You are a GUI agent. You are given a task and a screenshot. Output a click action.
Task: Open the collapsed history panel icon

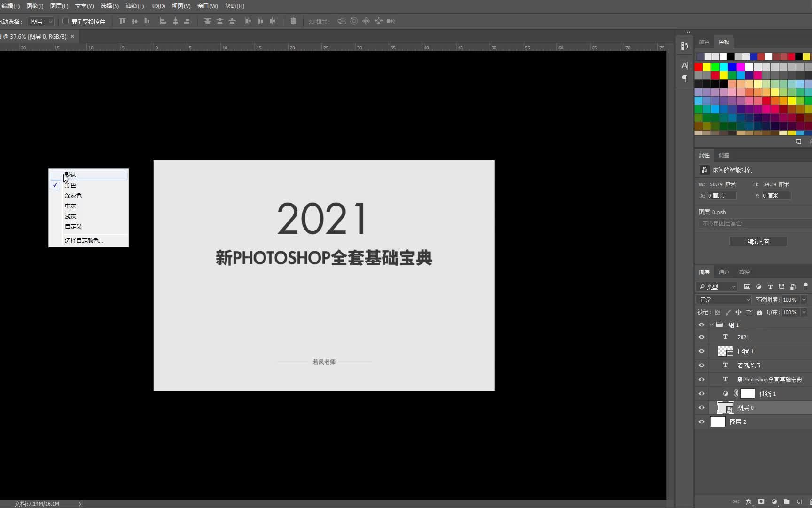[x=685, y=46]
